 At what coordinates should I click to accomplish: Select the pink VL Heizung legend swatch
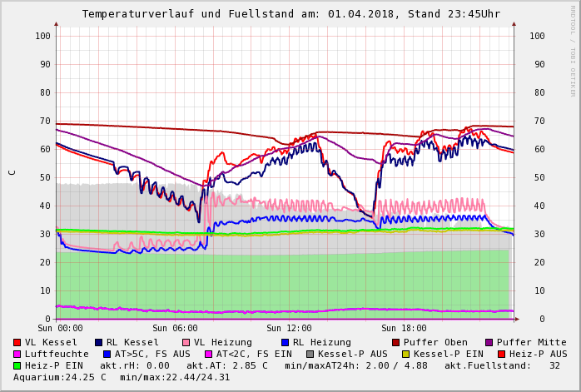(x=186, y=342)
